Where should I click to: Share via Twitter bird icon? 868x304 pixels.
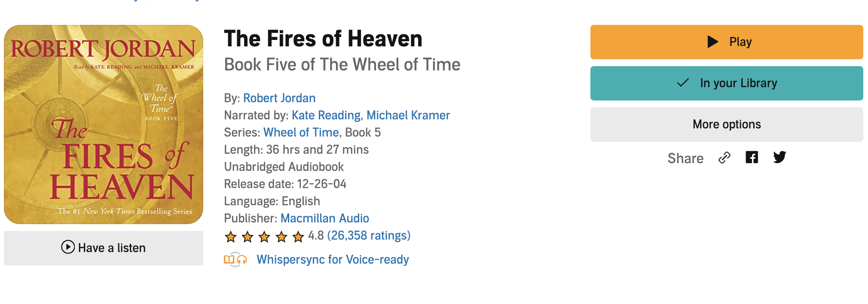(779, 158)
